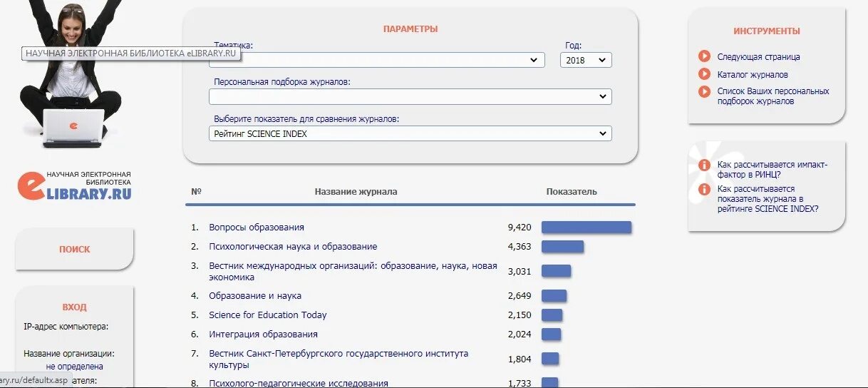Click the не определена organization value
This screenshot has width=868, height=388.
(75, 367)
